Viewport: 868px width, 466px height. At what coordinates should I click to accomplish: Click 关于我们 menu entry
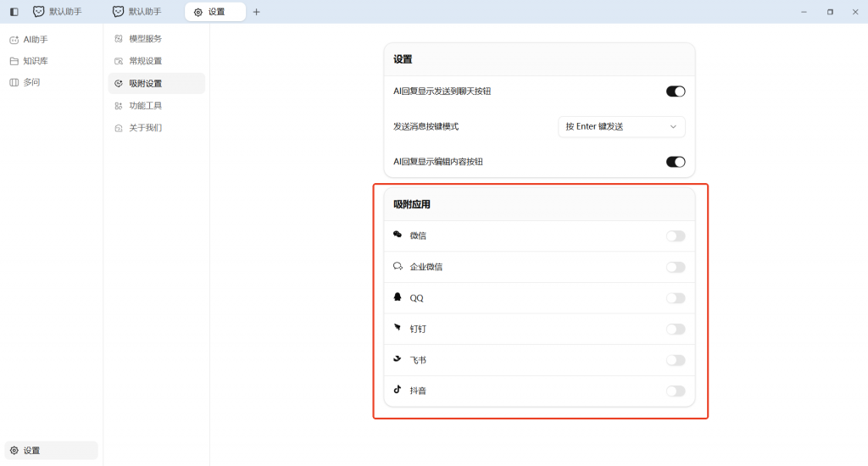[145, 128]
